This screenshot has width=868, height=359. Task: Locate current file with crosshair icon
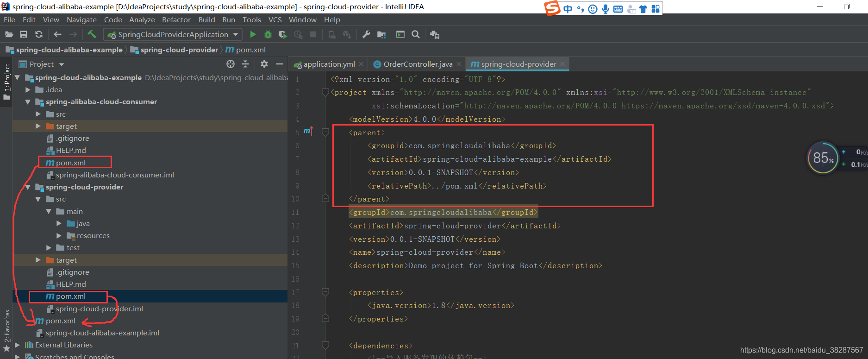click(231, 64)
